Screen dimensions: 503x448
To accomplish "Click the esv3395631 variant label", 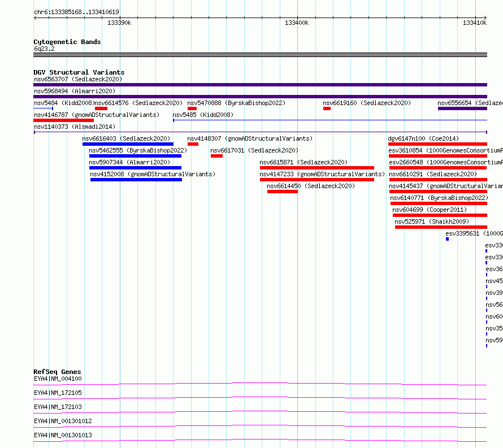I will pyautogui.click(x=474, y=233).
